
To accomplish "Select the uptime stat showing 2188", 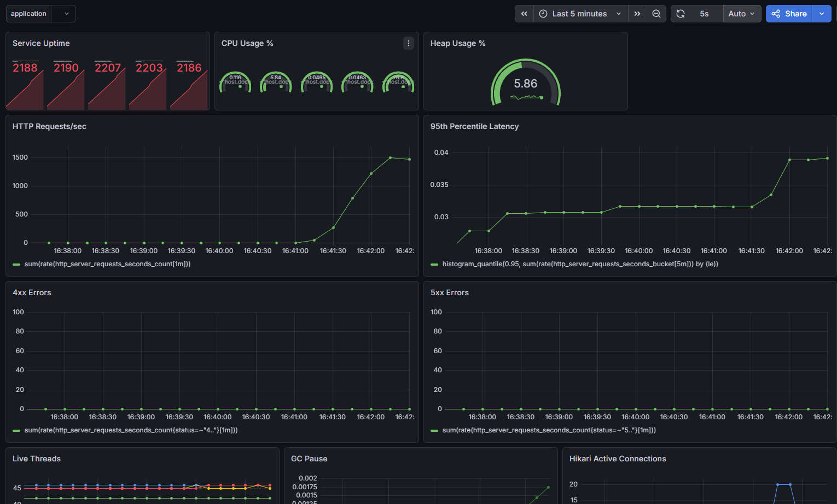I will [25, 68].
